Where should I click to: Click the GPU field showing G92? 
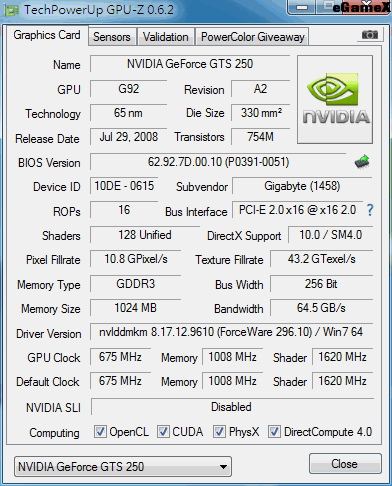tap(128, 89)
